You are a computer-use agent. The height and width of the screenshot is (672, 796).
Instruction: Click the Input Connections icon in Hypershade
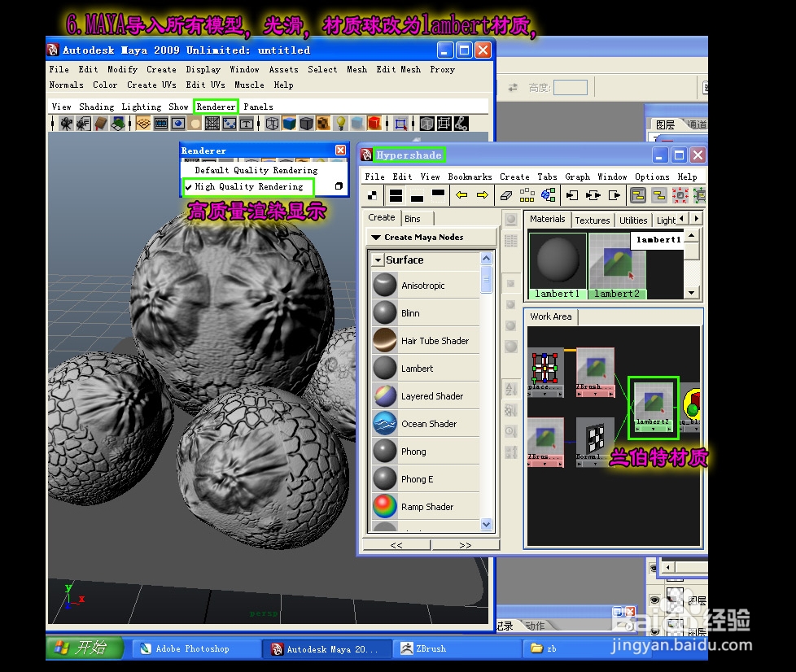point(572,195)
